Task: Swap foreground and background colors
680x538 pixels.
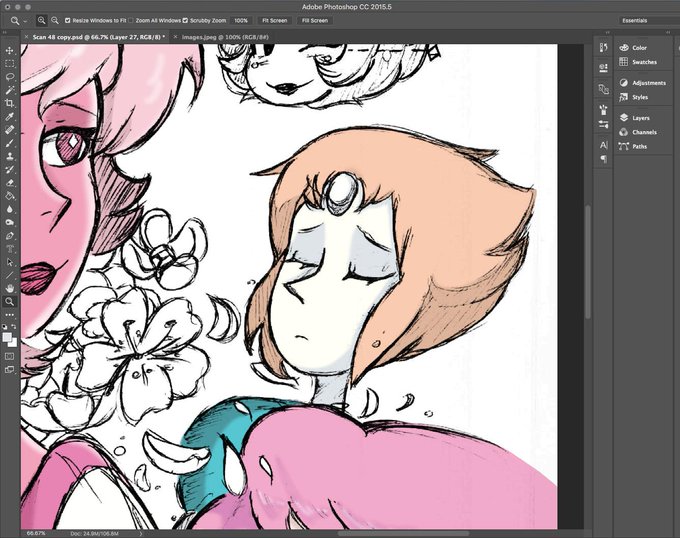Action: click(14, 326)
